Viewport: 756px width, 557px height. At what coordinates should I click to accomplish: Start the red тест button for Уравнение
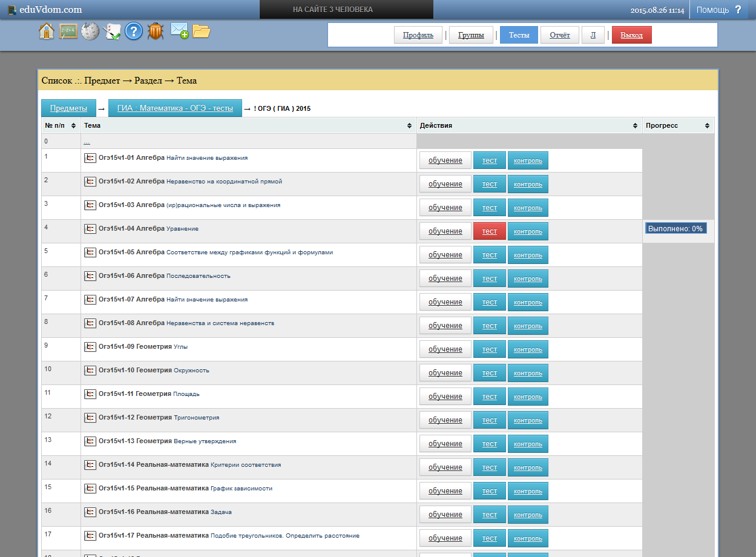click(489, 231)
